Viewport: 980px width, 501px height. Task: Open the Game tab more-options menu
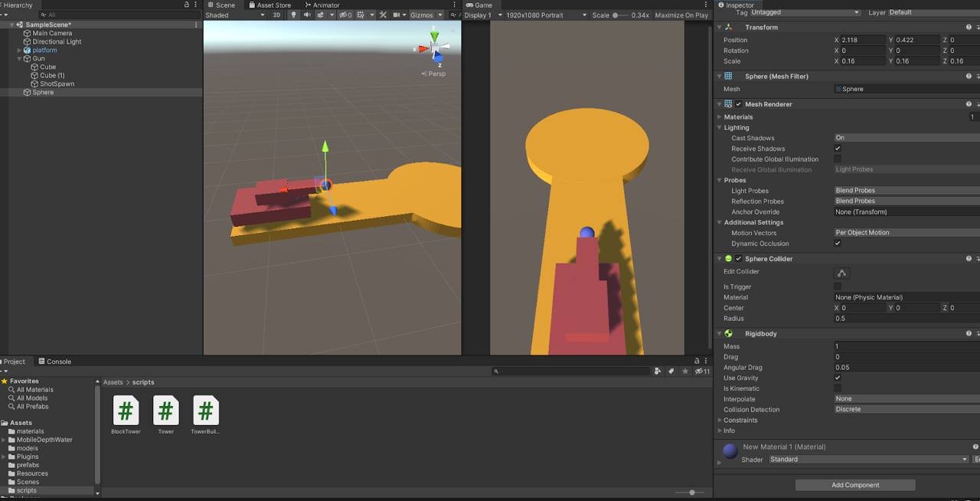tap(706, 5)
